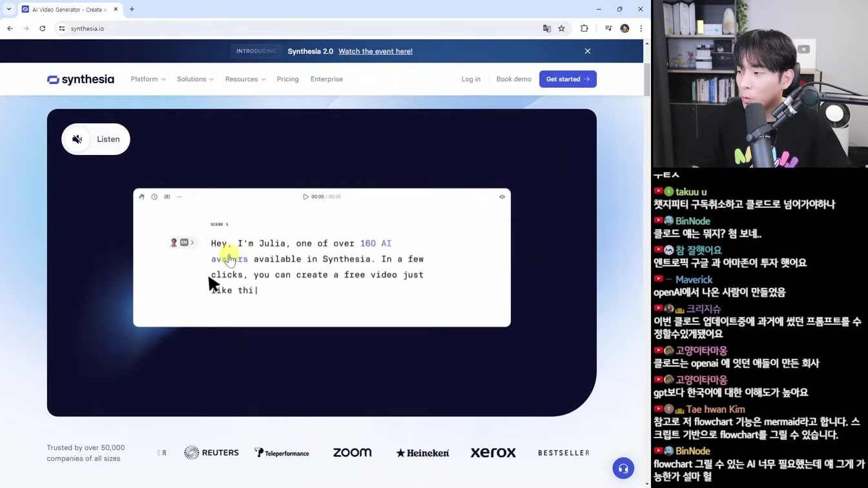The width and height of the screenshot is (868, 488).
Task: Dismiss the Synthesia 2.0 announcement banner
Action: (x=588, y=51)
